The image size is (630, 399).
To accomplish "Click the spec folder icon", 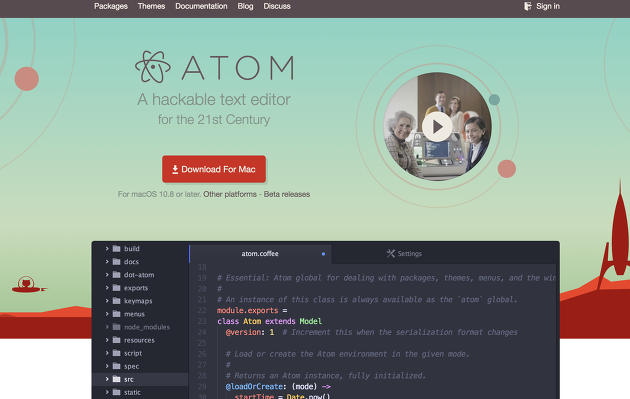I will click(x=117, y=366).
